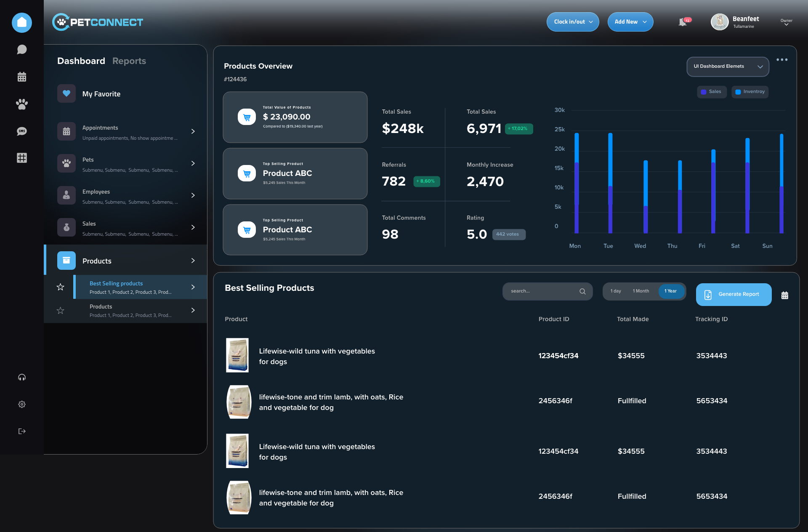Toggle the Sales chart legend
Screen dimensions: 808x532
711,92
